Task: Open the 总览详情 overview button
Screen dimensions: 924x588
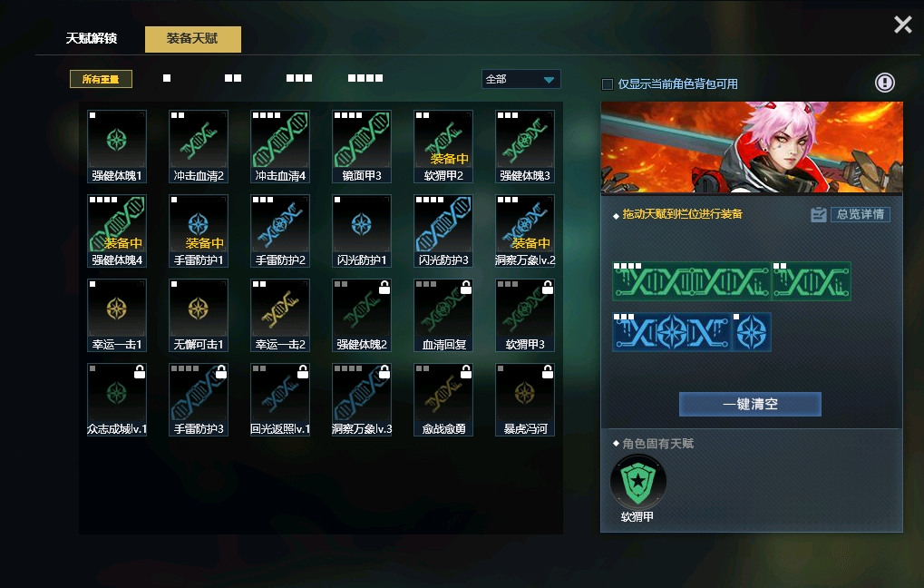Action: 860,214
